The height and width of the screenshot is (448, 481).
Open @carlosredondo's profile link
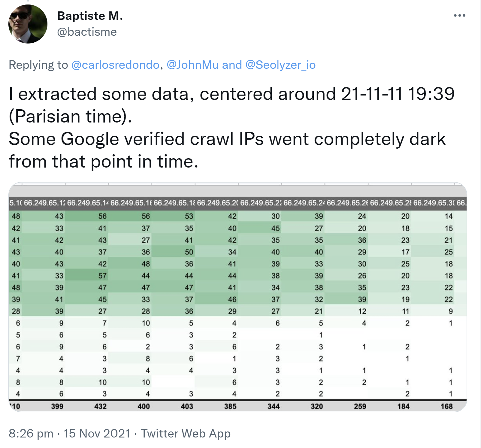(114, 64)
